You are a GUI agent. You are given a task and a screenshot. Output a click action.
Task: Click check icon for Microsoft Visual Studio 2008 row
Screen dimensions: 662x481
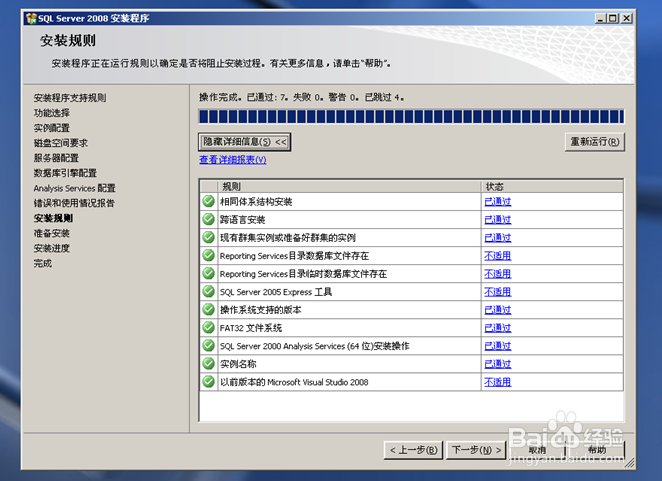click(x=208, y=382)
